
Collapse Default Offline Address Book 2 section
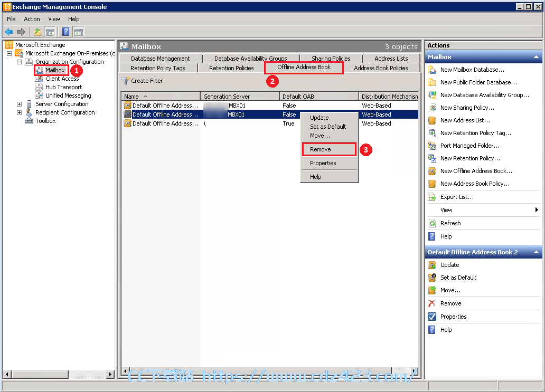point(536,252)
